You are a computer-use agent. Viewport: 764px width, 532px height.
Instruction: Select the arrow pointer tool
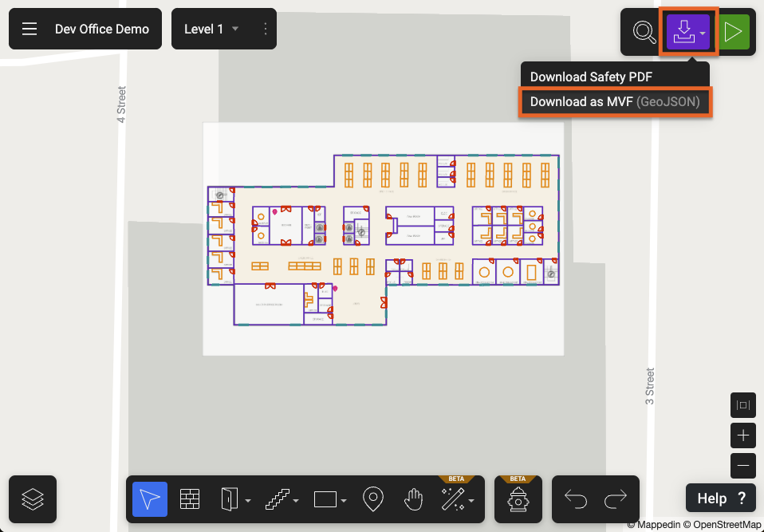coord(150,499)
